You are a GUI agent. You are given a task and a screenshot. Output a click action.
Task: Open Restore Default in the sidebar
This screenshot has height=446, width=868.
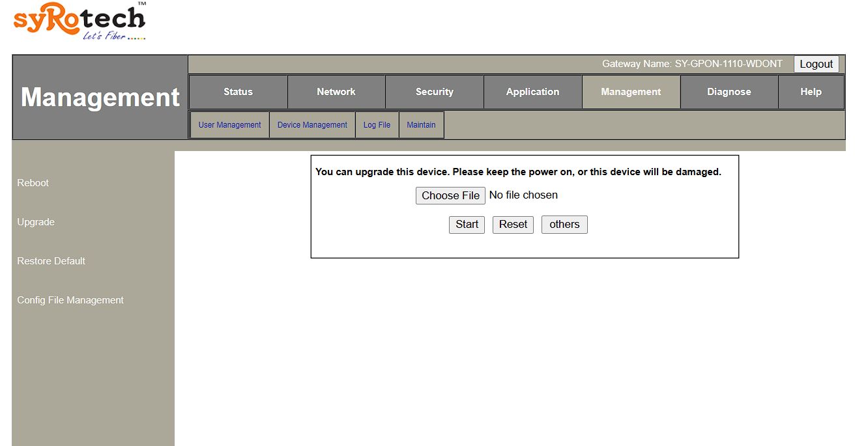click(51, 261)
